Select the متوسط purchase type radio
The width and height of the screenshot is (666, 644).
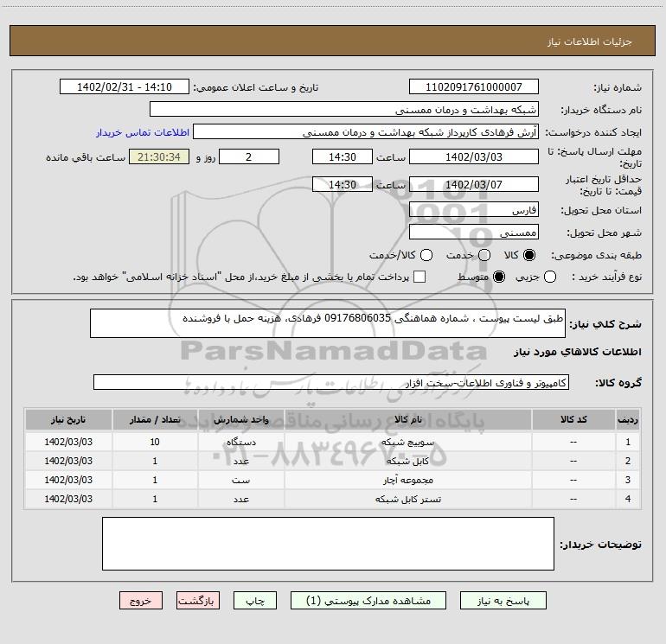(499, 277)
